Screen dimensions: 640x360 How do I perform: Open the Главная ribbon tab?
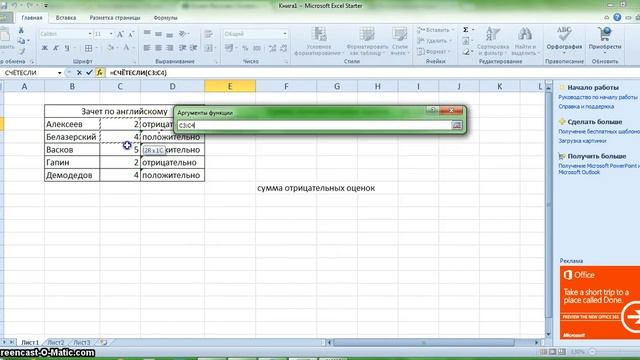(31, 18)
